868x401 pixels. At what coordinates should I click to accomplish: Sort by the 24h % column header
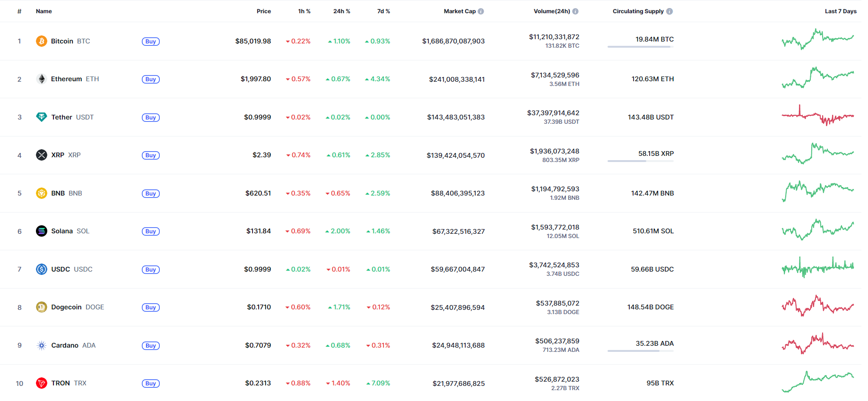(x=342, y=11)
